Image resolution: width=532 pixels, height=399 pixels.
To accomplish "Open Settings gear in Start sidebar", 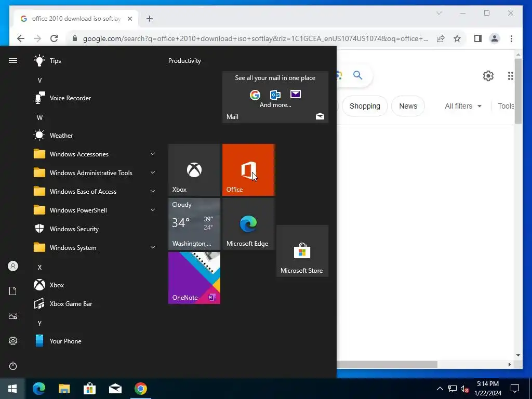I will pyautogui.click(x=13, y=341).
